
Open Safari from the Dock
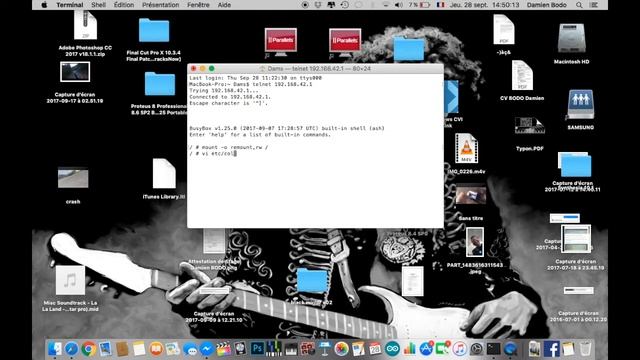tap(71, 349)
